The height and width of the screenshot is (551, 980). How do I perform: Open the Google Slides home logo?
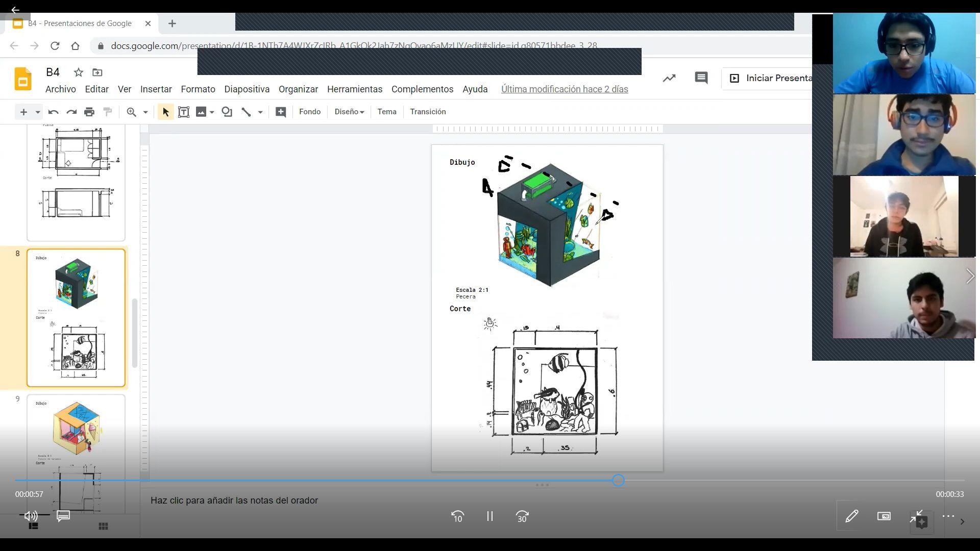(x=23, y=79)
